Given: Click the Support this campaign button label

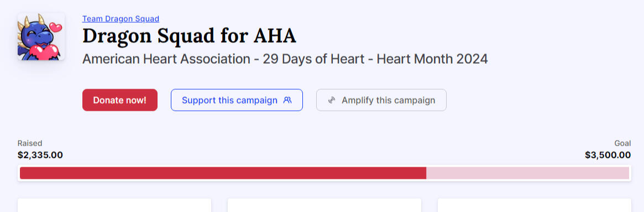Looking at the screenshot, I should coord(229,100).
